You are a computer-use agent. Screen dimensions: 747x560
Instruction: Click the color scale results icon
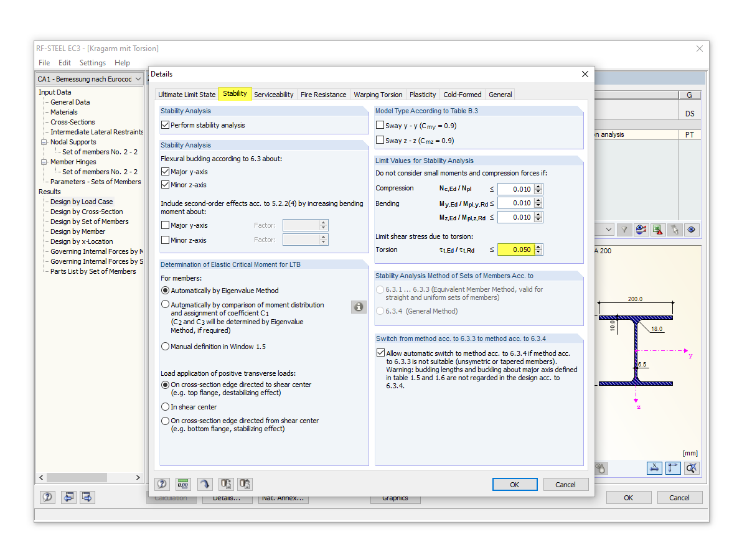(x=641, y=230)
